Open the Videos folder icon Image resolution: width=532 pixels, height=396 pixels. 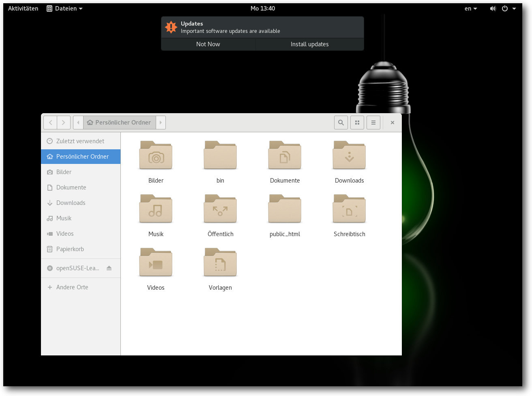point(156,262)
